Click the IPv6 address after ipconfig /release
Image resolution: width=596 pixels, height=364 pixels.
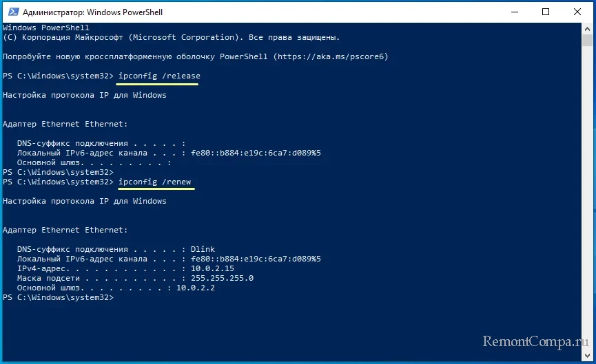[x=254, y=153]
